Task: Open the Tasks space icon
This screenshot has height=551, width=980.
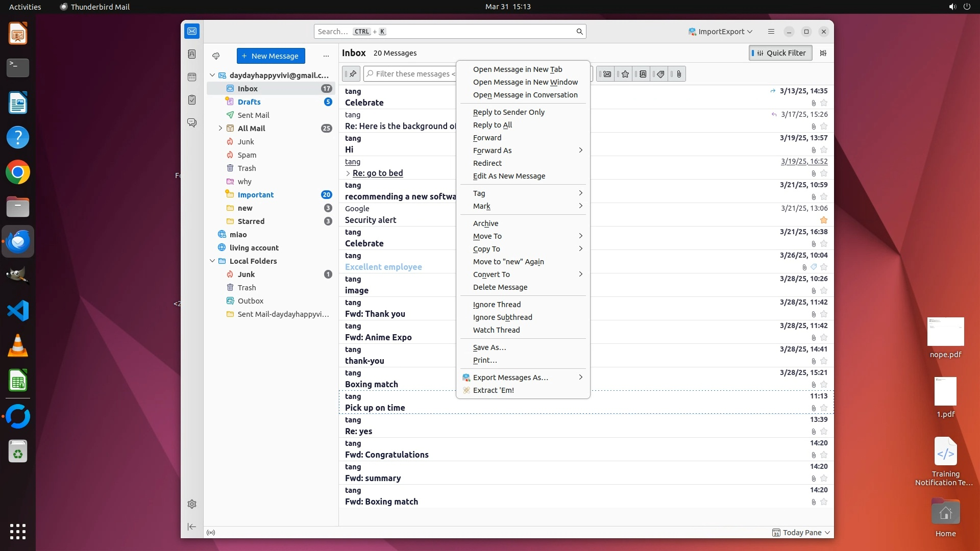Action: pos(192,100)
